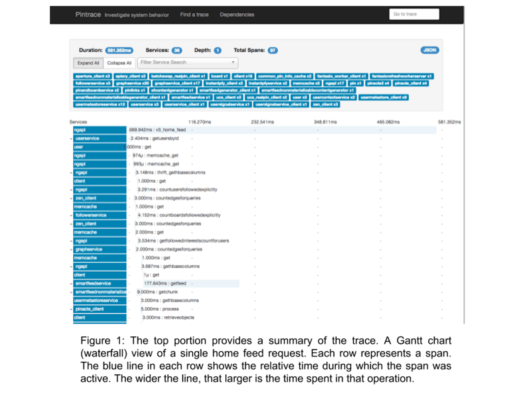Click the Go to trace input field
Screen dimensions: 532x399
414,14
